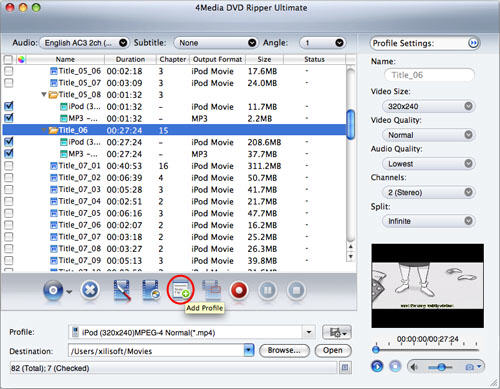Sort by the Size column header

pyautogui.click(x=264, y=59)
